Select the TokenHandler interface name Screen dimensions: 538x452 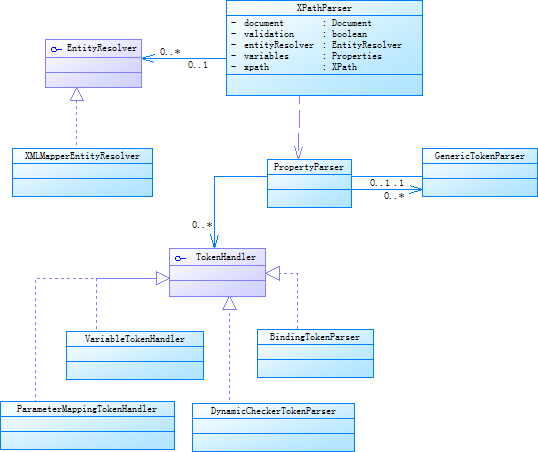tap(225, 257)
